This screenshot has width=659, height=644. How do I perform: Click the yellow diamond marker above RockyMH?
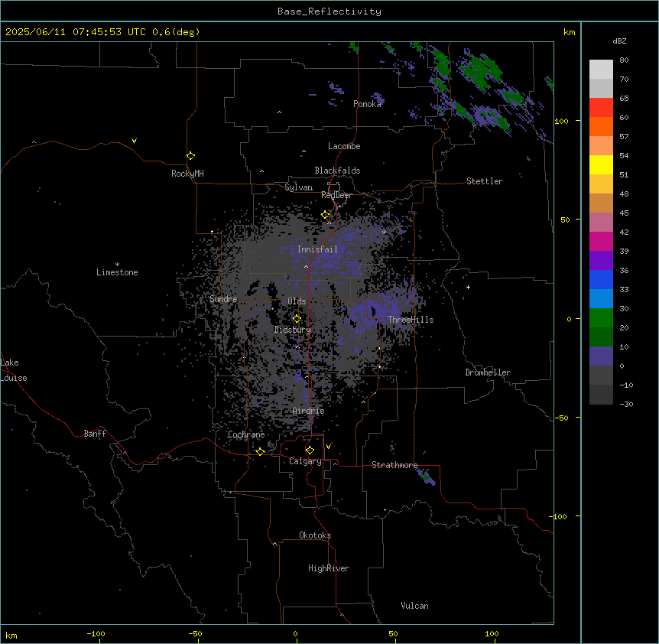coord(191,156)
